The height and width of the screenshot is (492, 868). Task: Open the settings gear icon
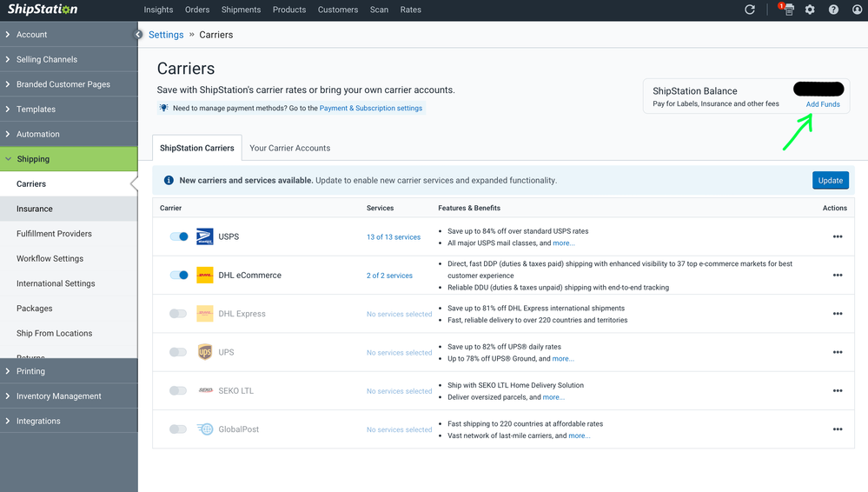click(x=810, y=10)
